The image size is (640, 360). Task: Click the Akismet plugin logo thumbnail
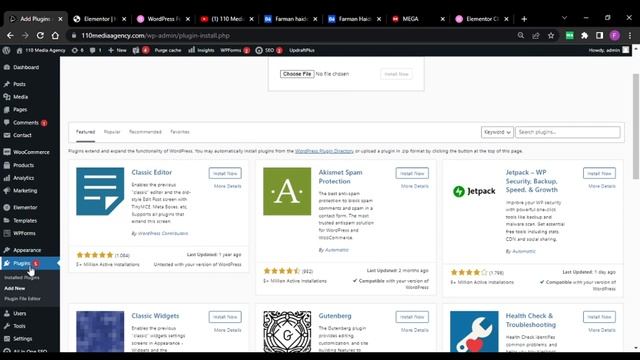coord(287,191)
